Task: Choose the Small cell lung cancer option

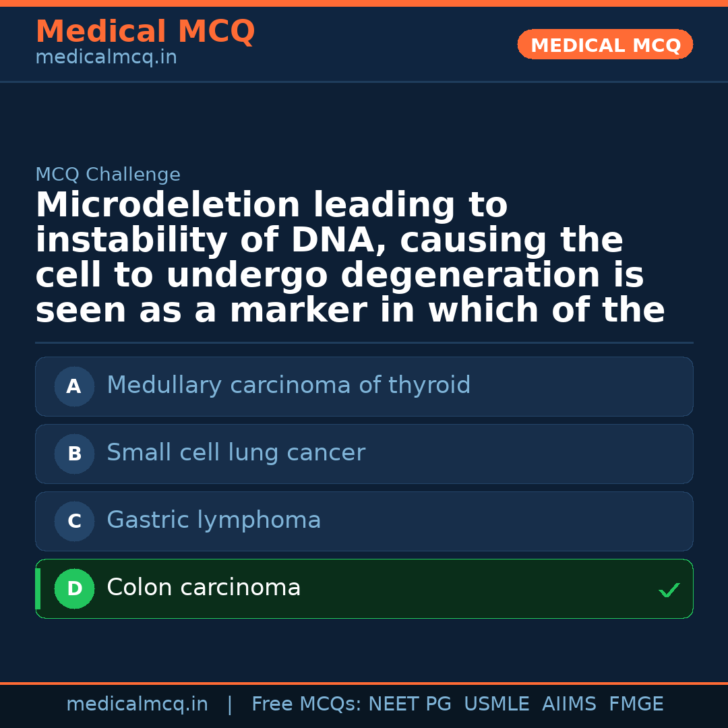Action: point(236,453)
